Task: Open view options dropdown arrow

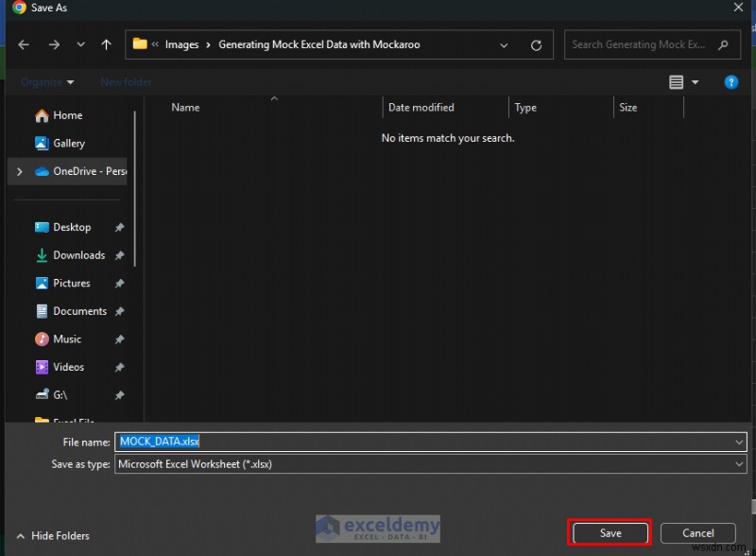Action: point(696,82)
